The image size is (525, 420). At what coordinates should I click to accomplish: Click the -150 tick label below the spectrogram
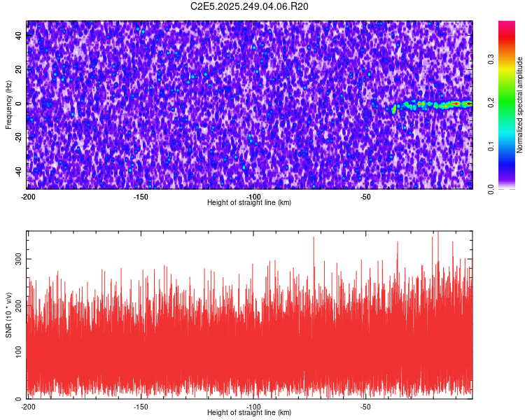140,196
